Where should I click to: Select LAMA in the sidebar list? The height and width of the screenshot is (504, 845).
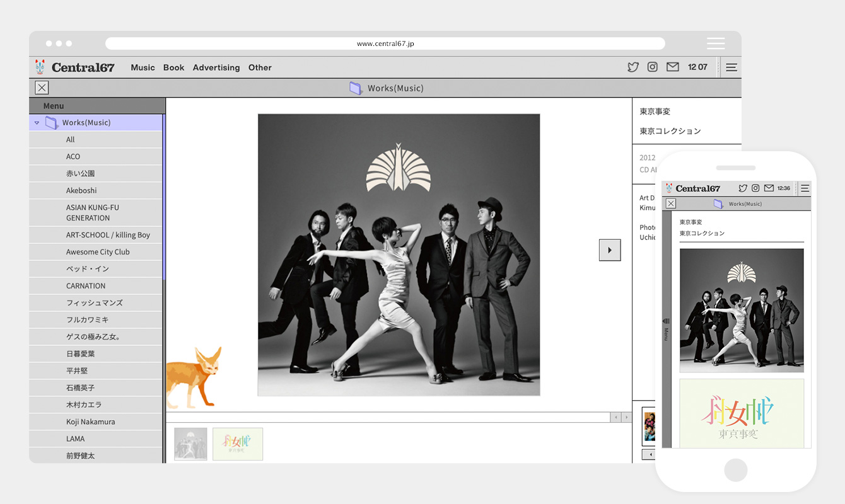96,439
